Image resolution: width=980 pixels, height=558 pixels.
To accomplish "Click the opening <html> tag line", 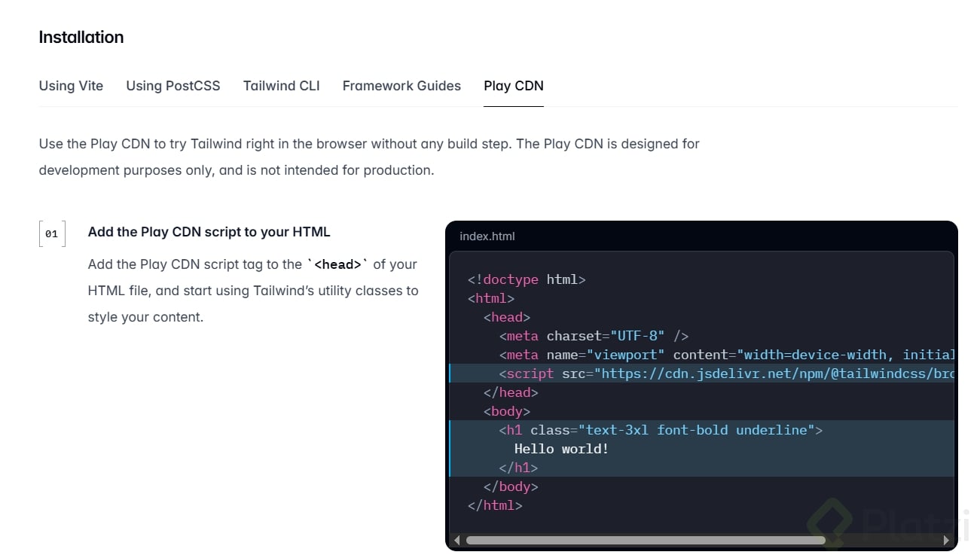I will point(491,298).
